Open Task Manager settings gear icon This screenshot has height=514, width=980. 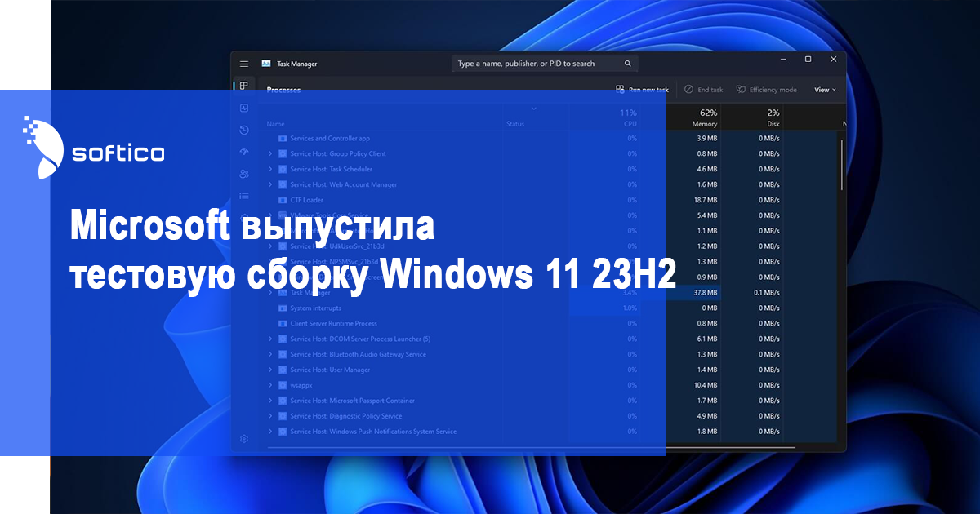[243, 439]
